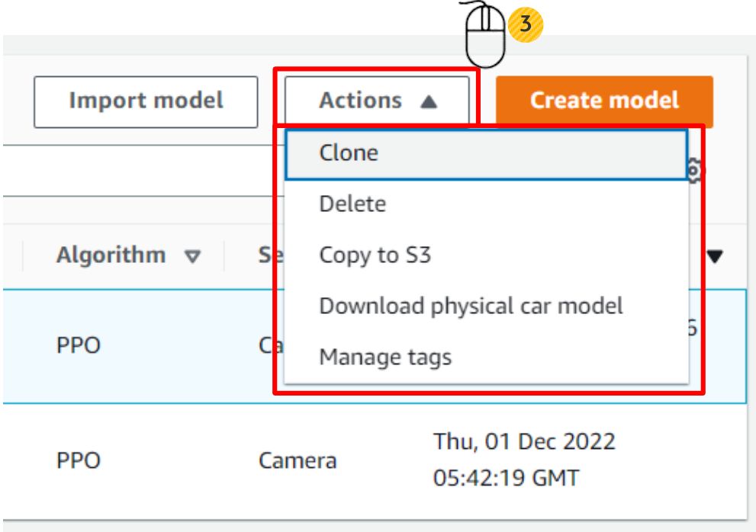Click the Thu, 01 Dec 2022 date
The image size is (756, 532).
(x=524, y=442)
